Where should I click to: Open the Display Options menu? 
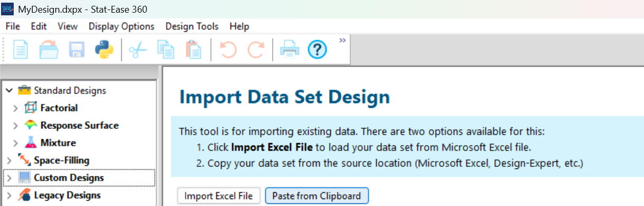pyautogui.click(x=121, y=26)
